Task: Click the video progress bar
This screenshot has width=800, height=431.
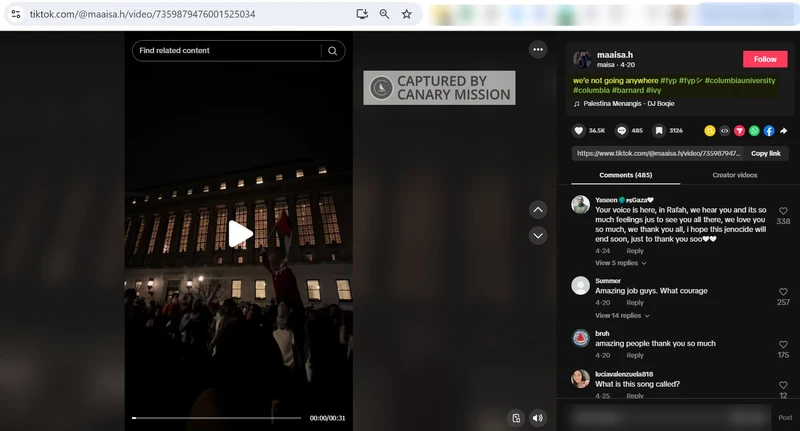Action: click(x=216, y=418)
